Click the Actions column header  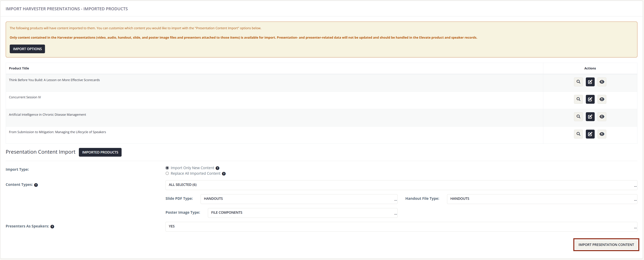click(590, 68)
